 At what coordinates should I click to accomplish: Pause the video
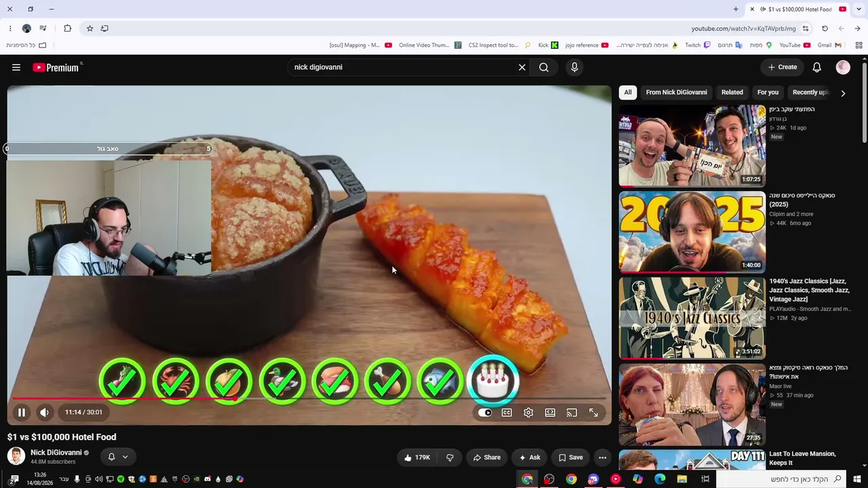click(x=22, y=412)
